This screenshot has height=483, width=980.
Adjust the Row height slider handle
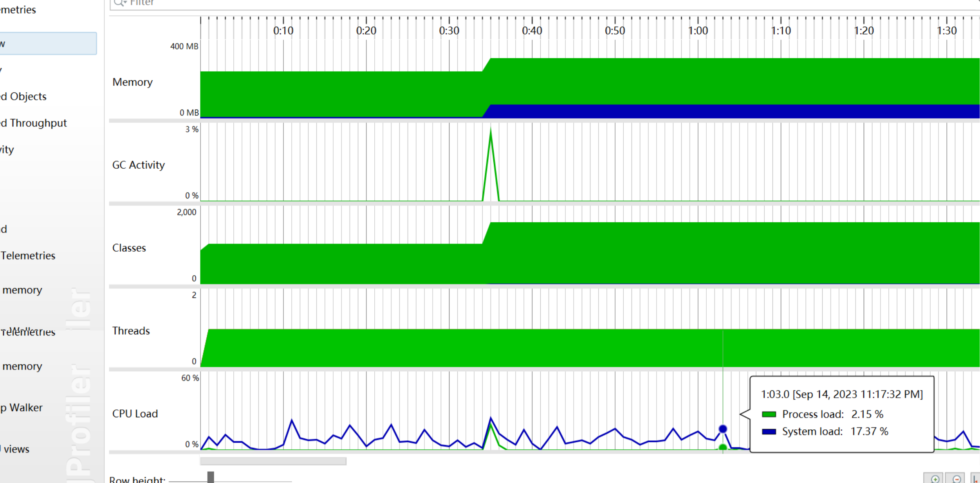click(211, 478)
